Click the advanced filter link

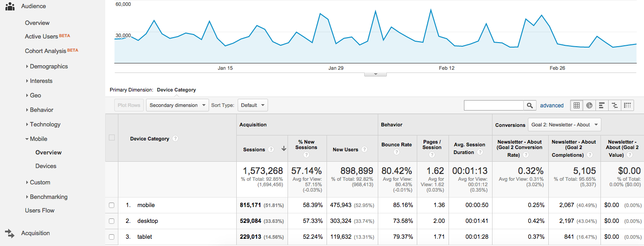551,105
